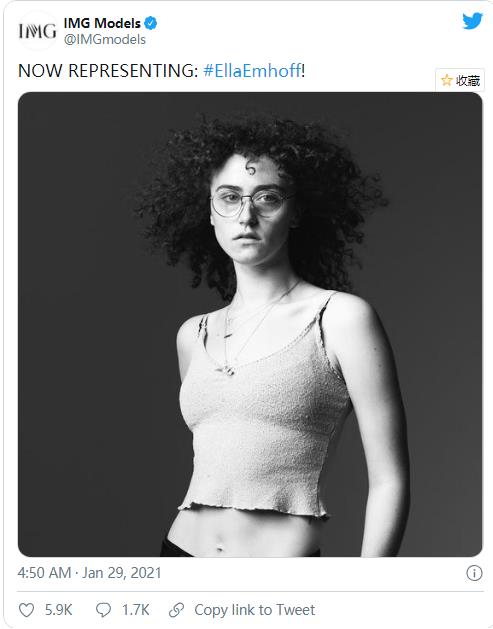Click the blue verified badge icon
Image resolution: width=493 pixels, height=629 pixels.
point(150,23)
